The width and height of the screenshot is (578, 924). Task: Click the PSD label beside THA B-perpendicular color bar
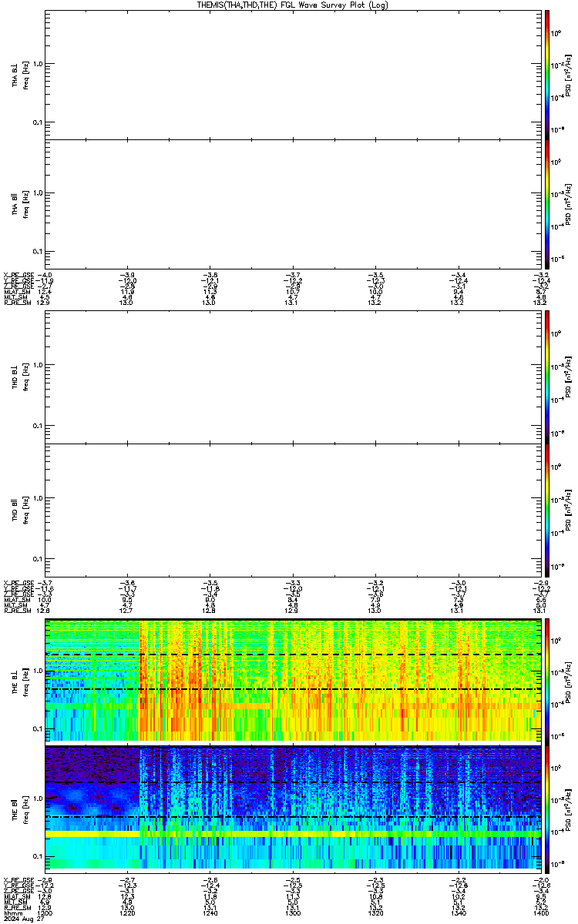coord(568,75)
